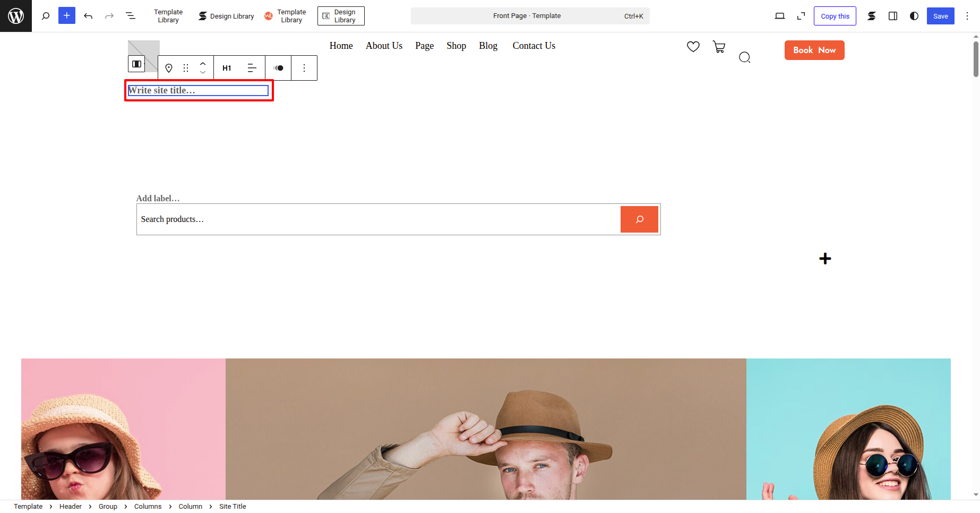Click the shopping cart icon

tap(719, 47)
